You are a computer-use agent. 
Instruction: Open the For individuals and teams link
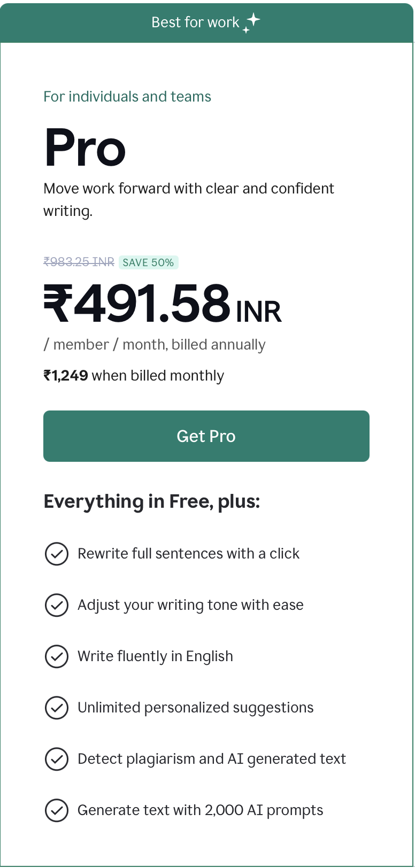click(127, 97)
